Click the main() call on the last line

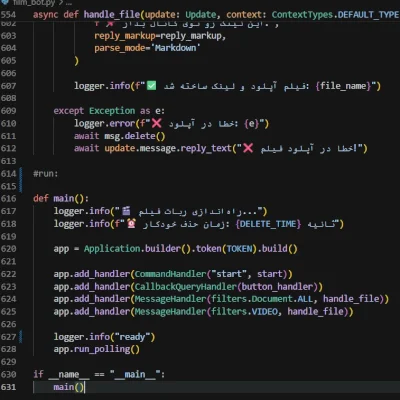click(69, 387)
